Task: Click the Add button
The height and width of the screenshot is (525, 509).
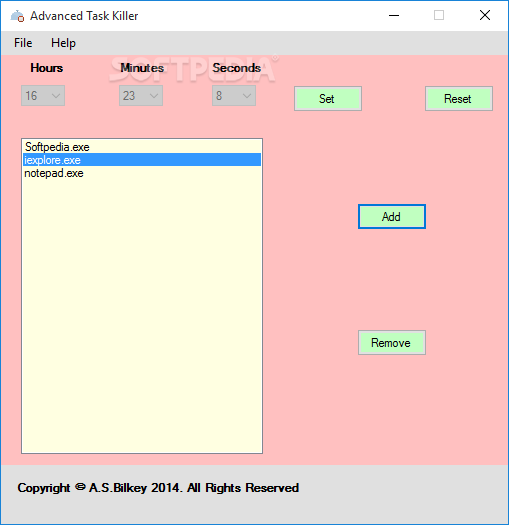Action: pos(392,217)
